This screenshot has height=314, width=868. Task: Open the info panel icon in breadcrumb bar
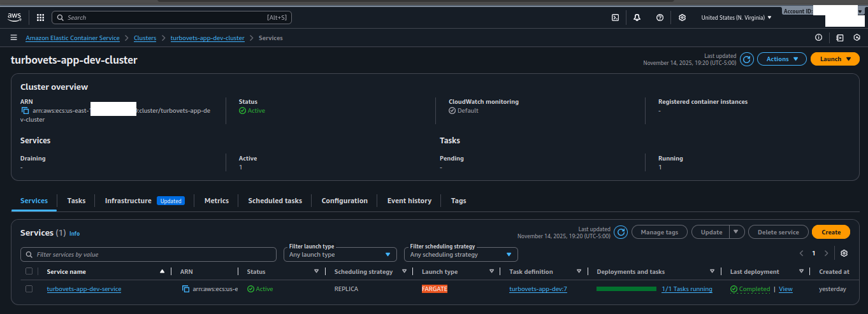818,38
